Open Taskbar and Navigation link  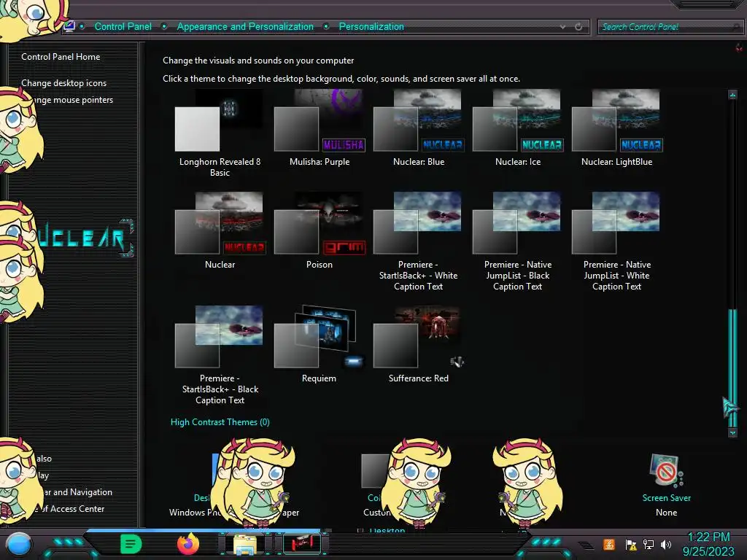[x=76, y=492]
